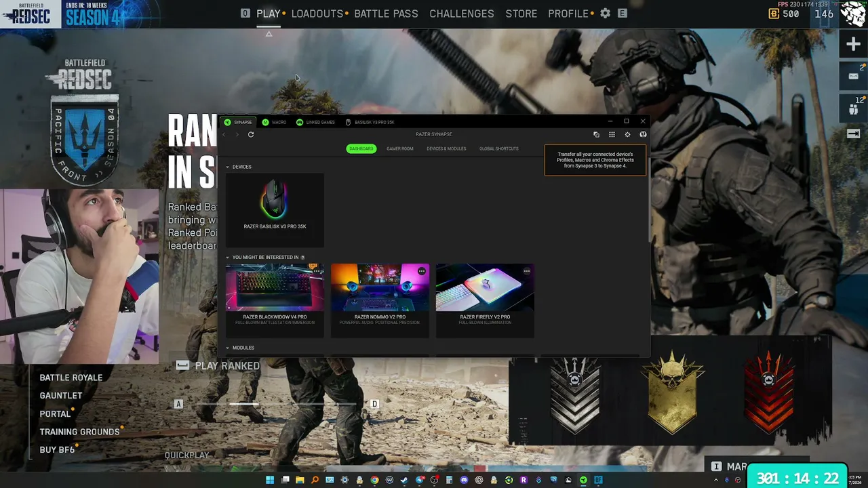Refresh the Razer Synapse dashboard
868x488 pixels.
pyautogui.click(x=251, y=134)
